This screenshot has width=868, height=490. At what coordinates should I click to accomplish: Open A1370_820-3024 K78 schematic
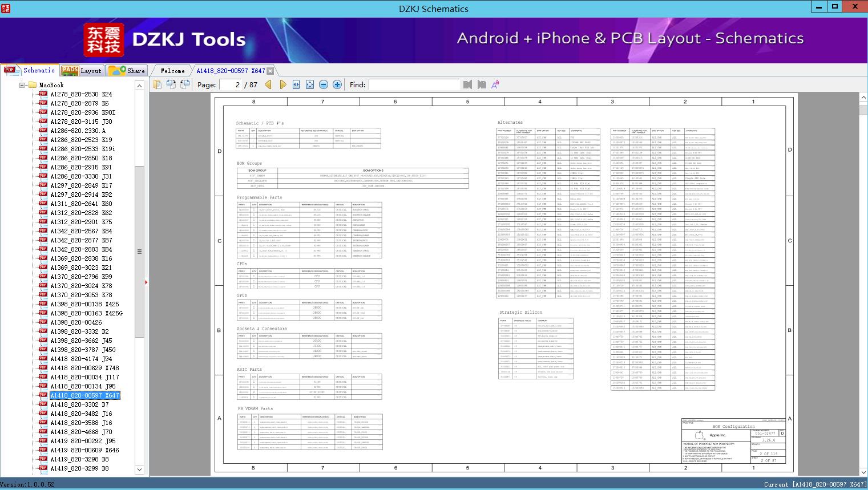pyautogui.click(x=81, y=286)
